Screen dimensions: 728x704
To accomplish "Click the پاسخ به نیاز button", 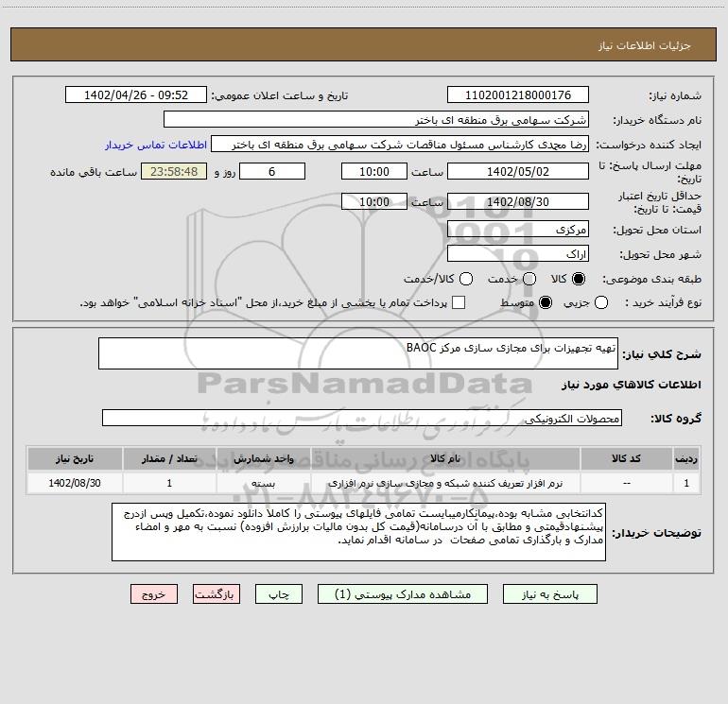I will 550,594.
